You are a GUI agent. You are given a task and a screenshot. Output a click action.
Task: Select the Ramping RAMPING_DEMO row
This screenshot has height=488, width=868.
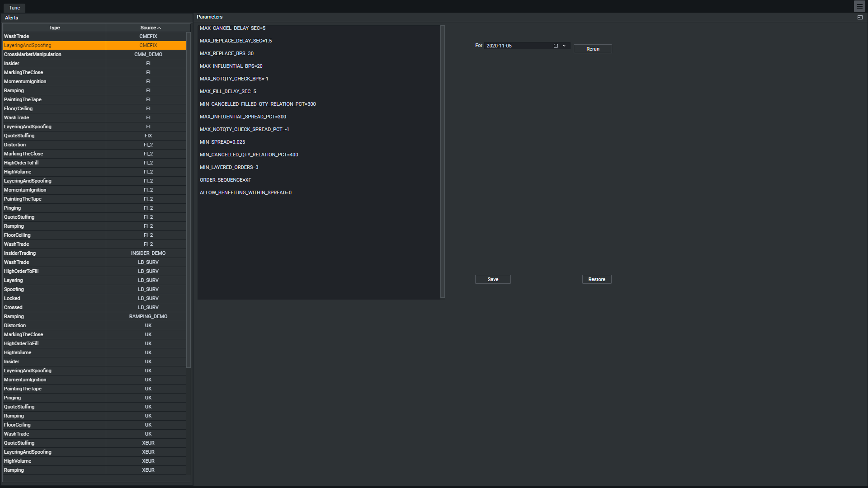(54, 316)
